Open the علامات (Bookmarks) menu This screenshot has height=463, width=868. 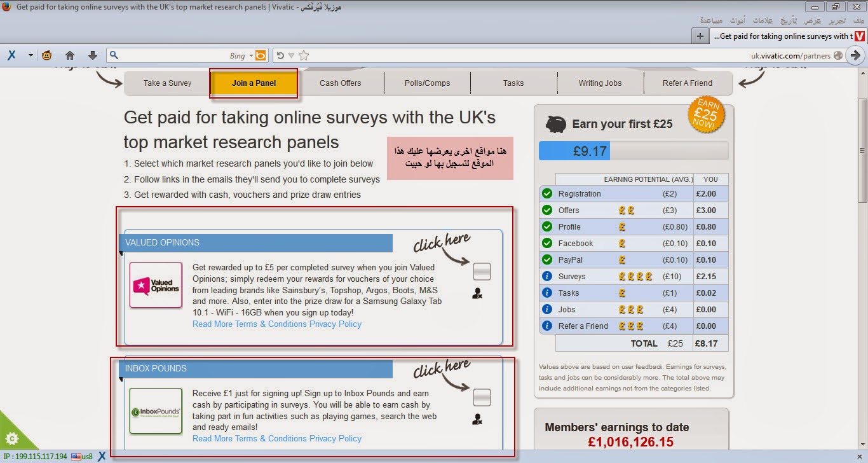pos(761,20)
